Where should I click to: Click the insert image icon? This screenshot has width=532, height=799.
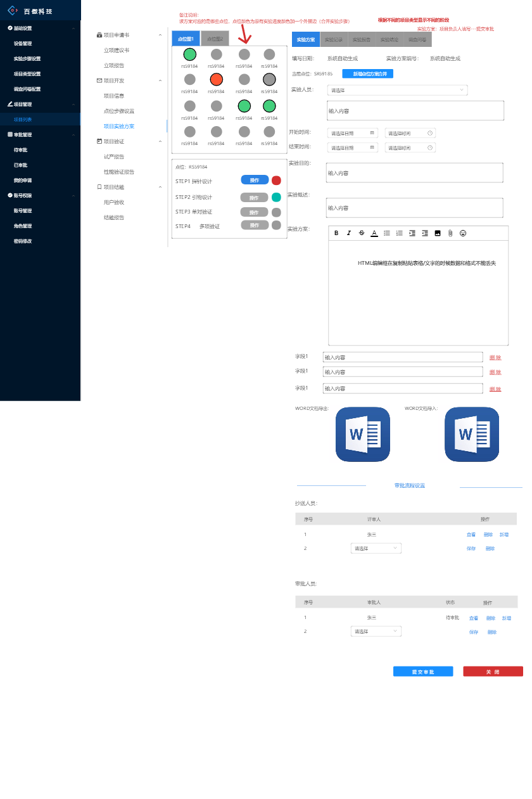pyautogui.click(x=438, y=233)
